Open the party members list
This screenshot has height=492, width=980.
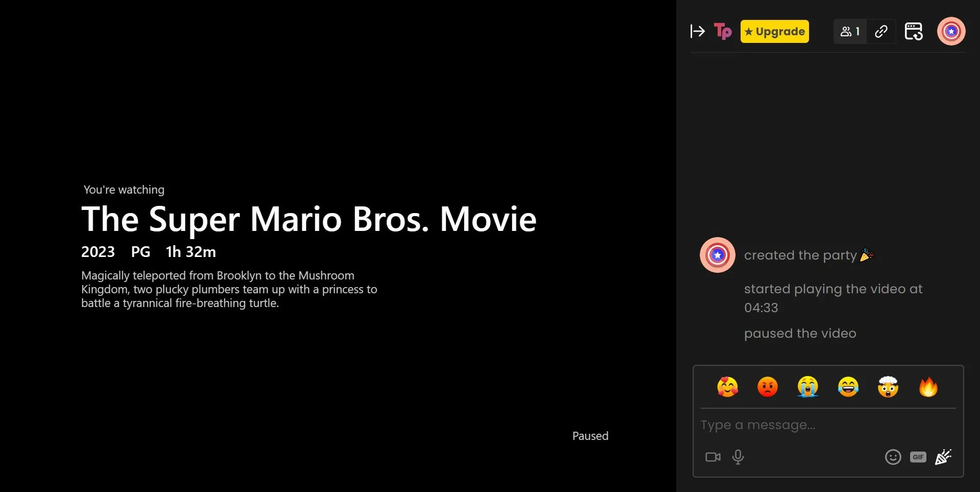coord(850,31)
